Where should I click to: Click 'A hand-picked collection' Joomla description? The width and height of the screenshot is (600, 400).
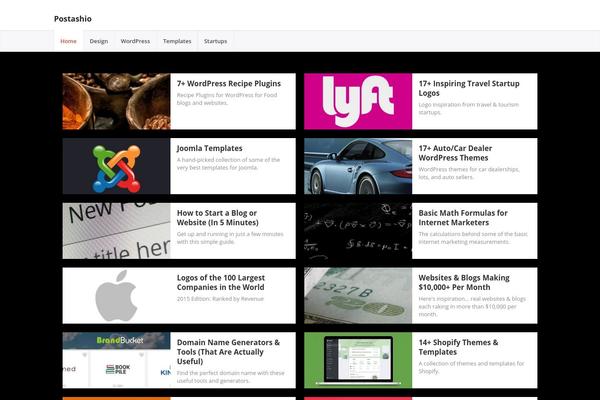tap(228, 163)
